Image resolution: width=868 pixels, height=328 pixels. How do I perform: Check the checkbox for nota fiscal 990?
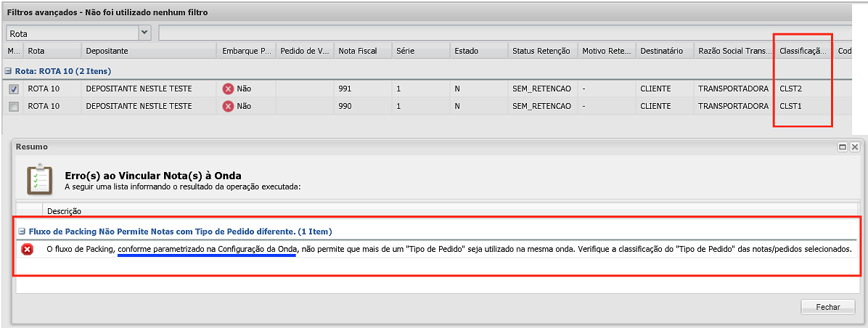(14, 107)
